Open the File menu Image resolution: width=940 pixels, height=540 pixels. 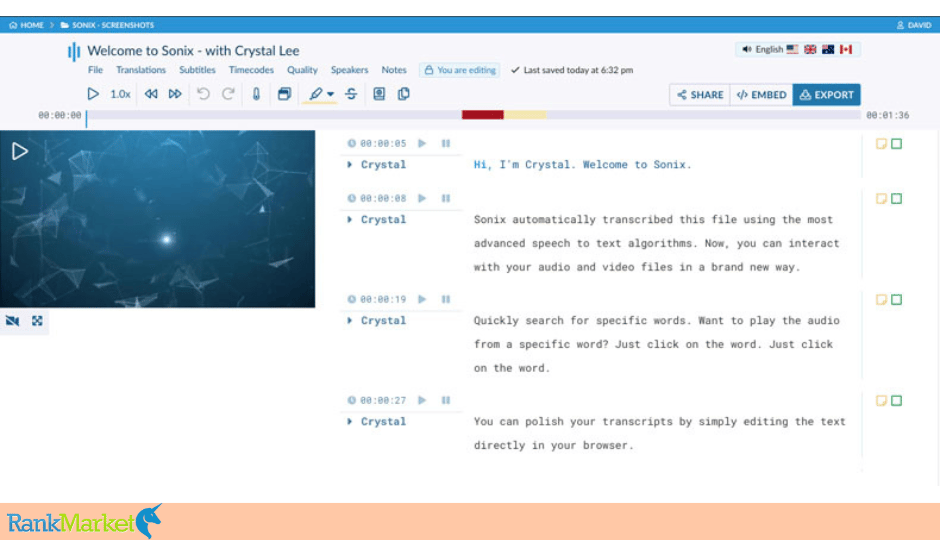tap(95, 70)
